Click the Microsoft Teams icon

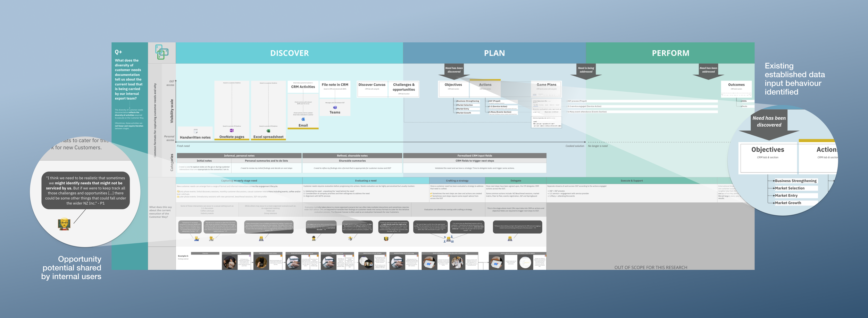335,107
